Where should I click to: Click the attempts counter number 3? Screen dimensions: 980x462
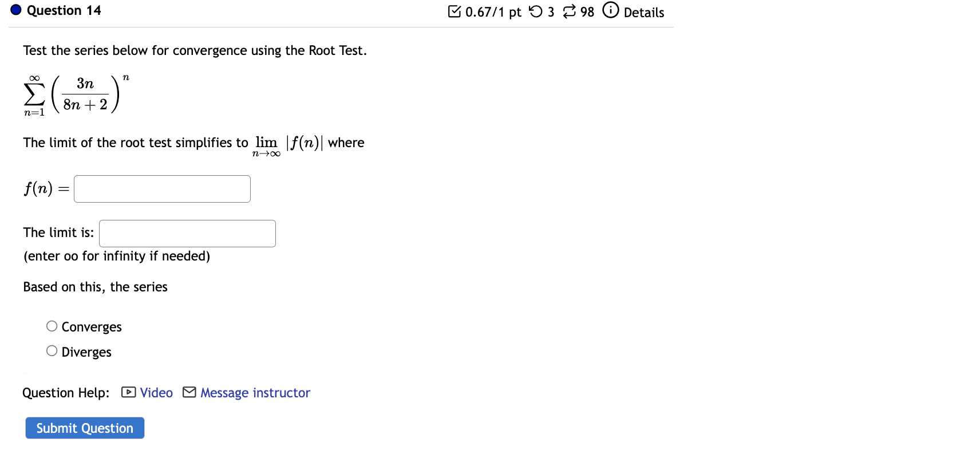551,12
